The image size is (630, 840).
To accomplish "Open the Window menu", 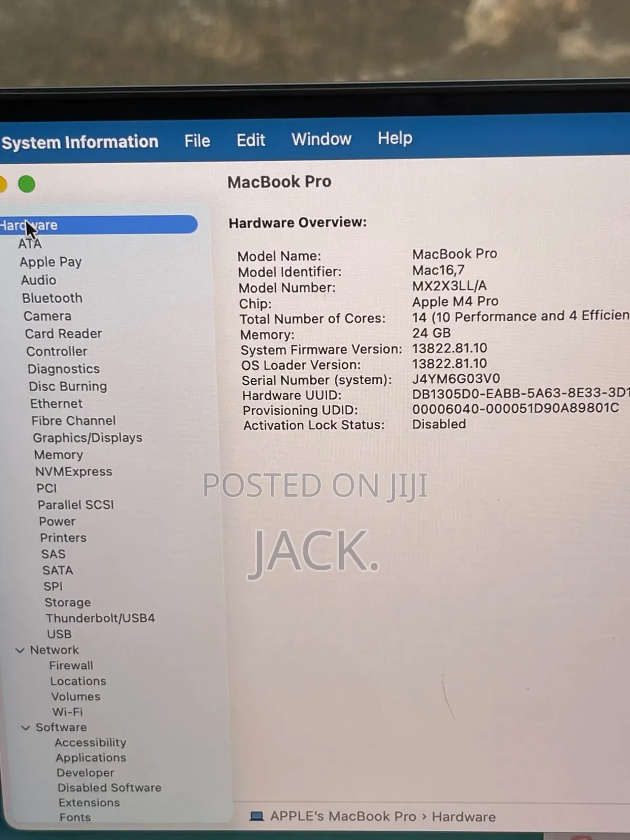I will (321, 139).
